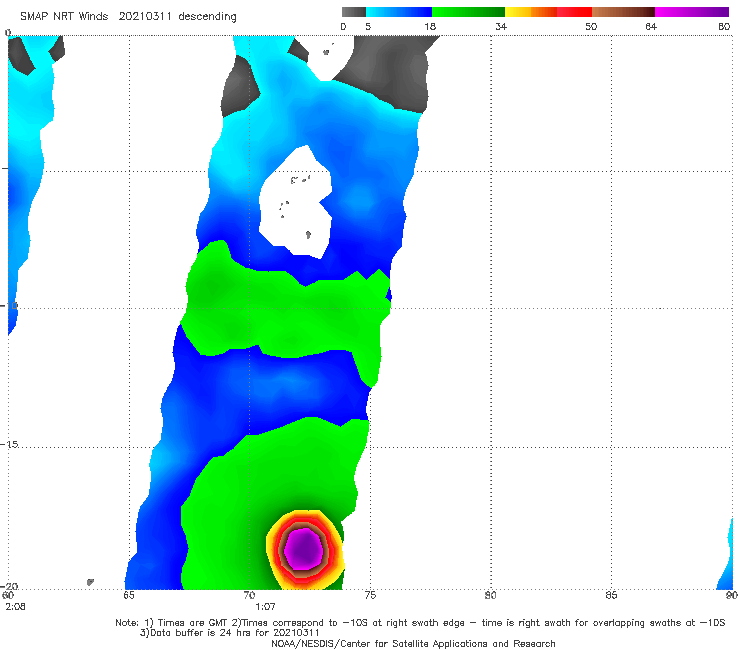This screenshot has width=740, height=650.
Task: Click the 'Note: 1) Times are GMT' footnote line
Action: pos(420,623)
